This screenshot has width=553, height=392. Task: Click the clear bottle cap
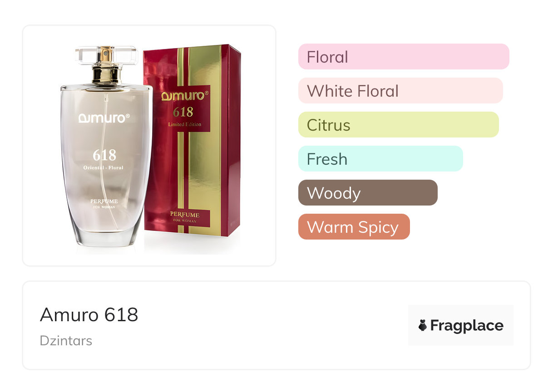[106, 55]
